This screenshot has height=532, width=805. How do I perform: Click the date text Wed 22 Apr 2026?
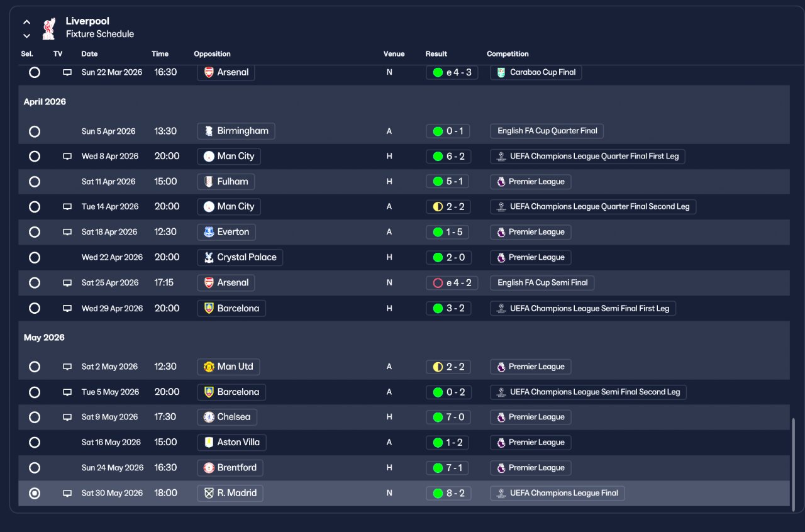click(x=112, y=257)
